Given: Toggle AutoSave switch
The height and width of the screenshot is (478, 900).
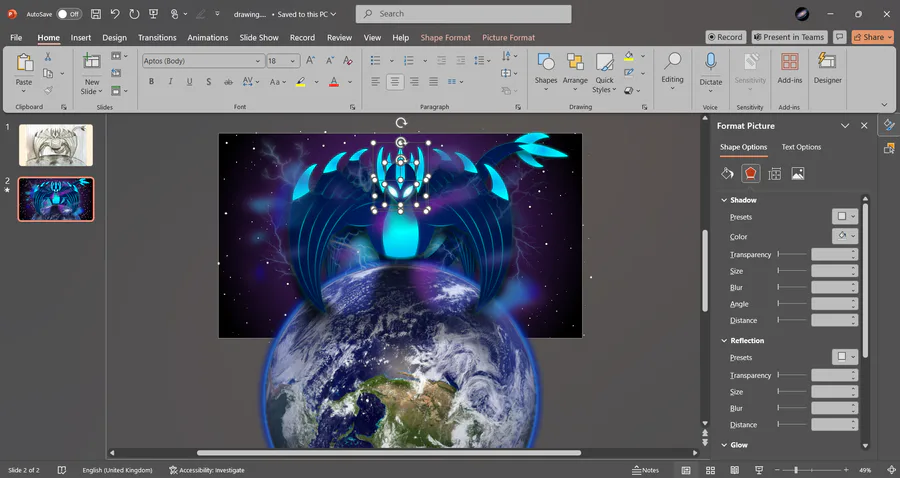Looking at the screenshot, I should click(x=69, y=14).
